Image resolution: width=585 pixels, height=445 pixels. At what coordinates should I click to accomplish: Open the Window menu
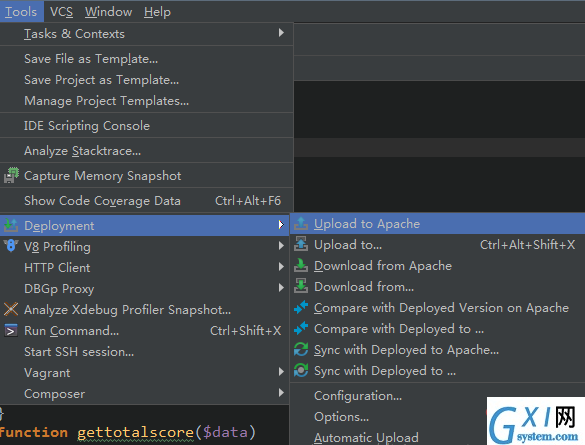point(108,12)
